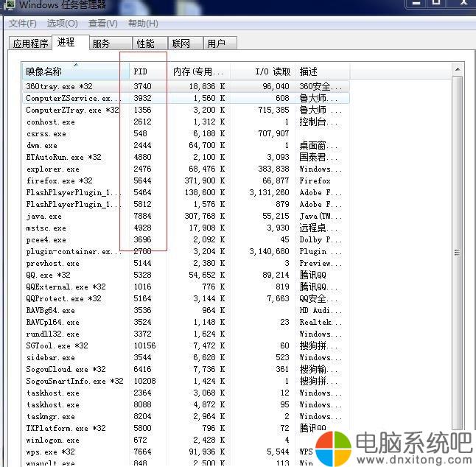Select the ComputerZService.ex... process row

tap(186, 98)
